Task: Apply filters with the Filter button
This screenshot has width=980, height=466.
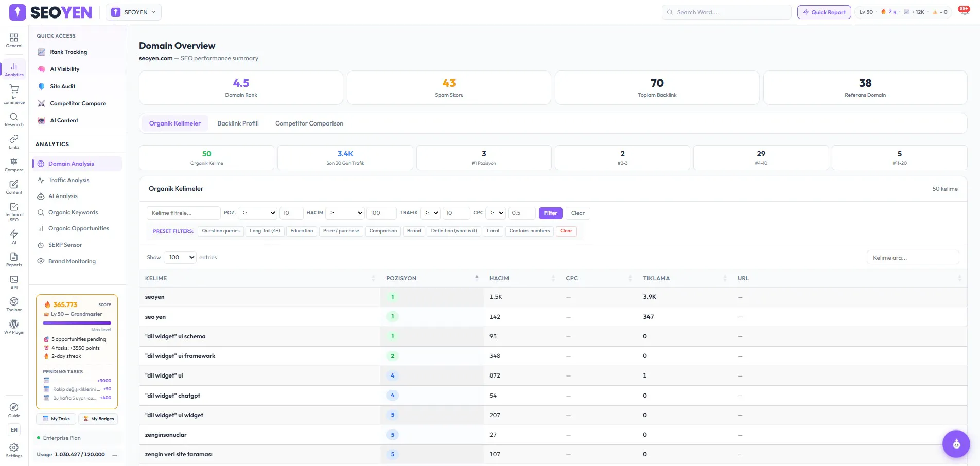Action: tap(551, 213)
